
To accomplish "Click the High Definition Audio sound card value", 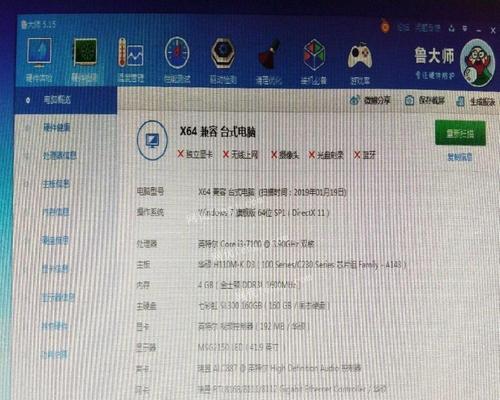I will pyautogui.click(x=279, y=368).
